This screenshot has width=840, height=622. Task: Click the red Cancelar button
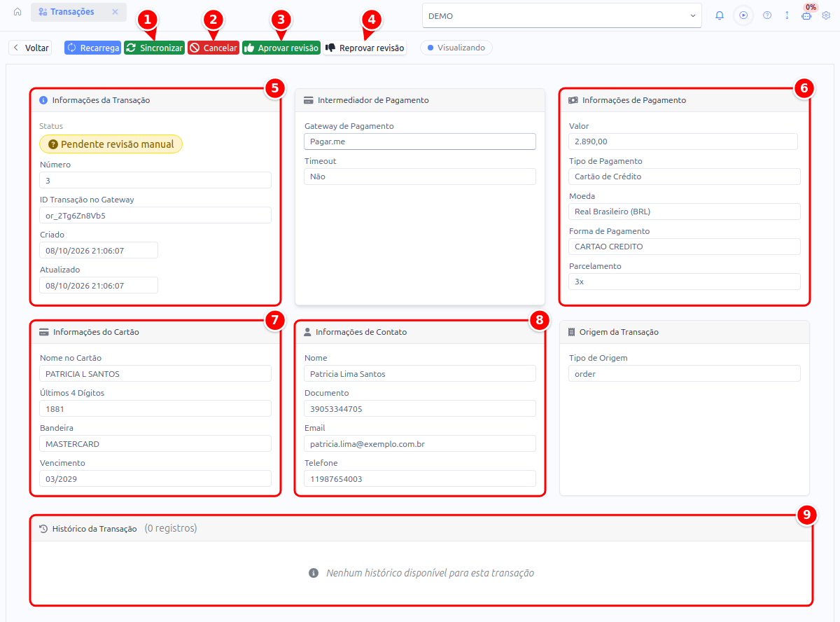click(213, 48)
